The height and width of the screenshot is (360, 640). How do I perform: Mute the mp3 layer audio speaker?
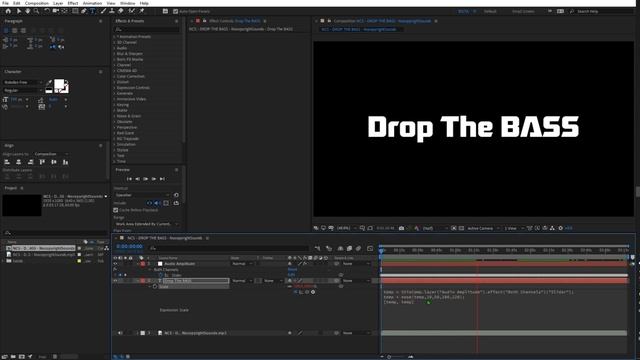coord(120,333)
